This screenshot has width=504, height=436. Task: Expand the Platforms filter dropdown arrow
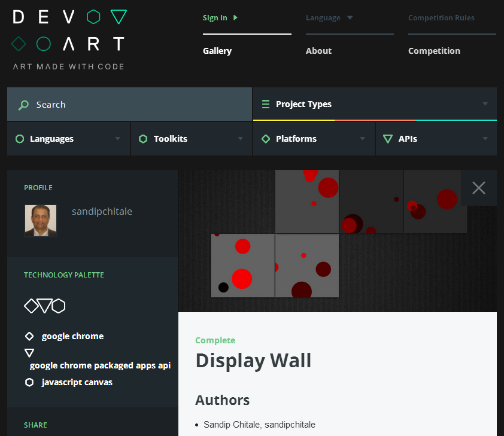tap(362, 138)
